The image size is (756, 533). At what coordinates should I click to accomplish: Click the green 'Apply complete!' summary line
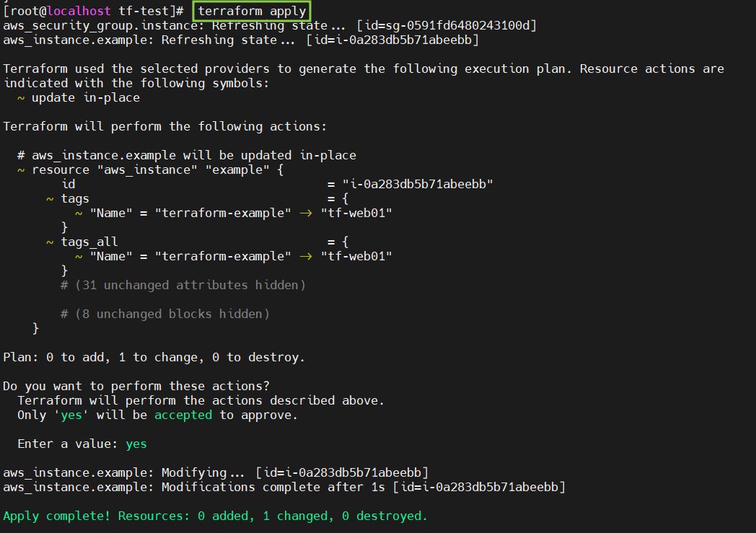pyautogui.click(x=215, y=516)
